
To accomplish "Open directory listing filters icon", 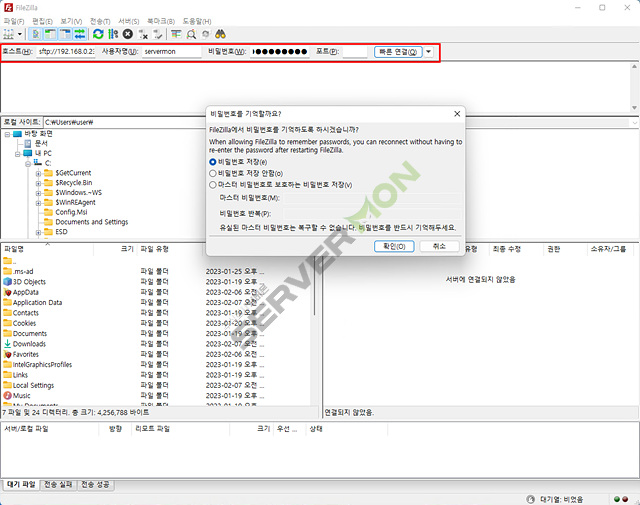I will (x=176, y=34).
